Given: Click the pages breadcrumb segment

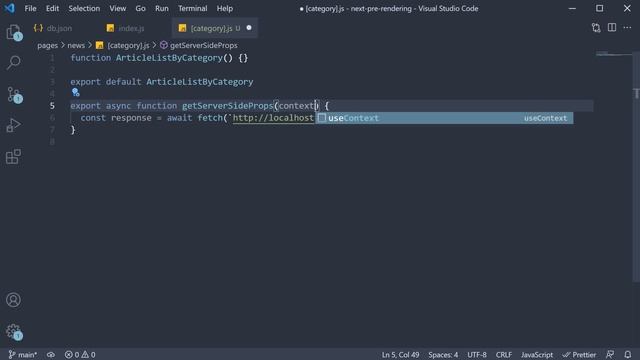Looking at the screenshot, I should [47, 45].
